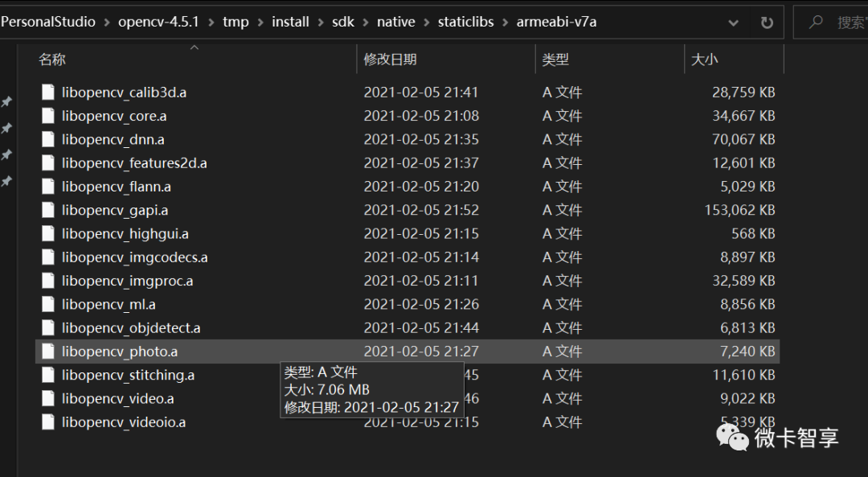This screenshot has width=868, height=477.
Task: Click the file icon of libopencv_videoio.a
Action: tap(48, 421)
